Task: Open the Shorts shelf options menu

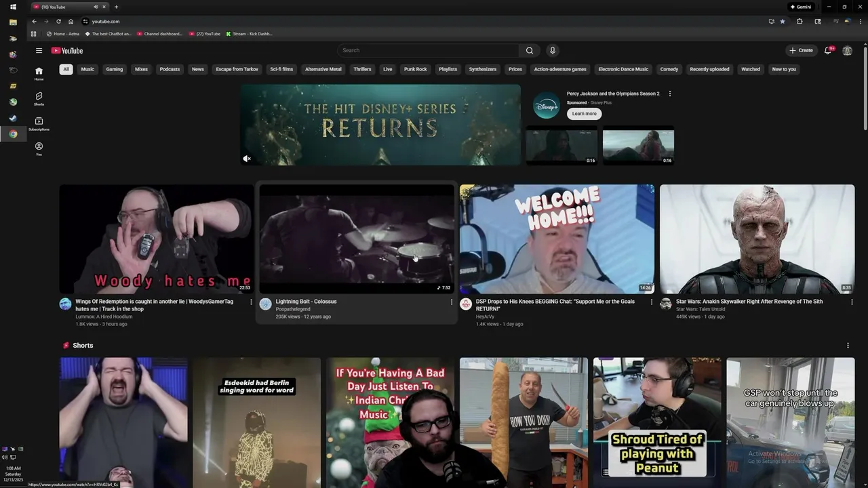Action: click(x=848, y=346)
